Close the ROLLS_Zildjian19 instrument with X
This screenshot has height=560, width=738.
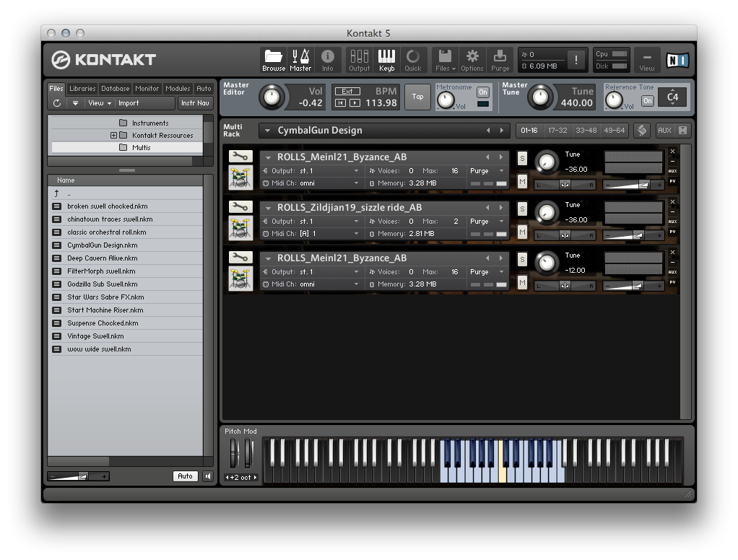point(672,202)
